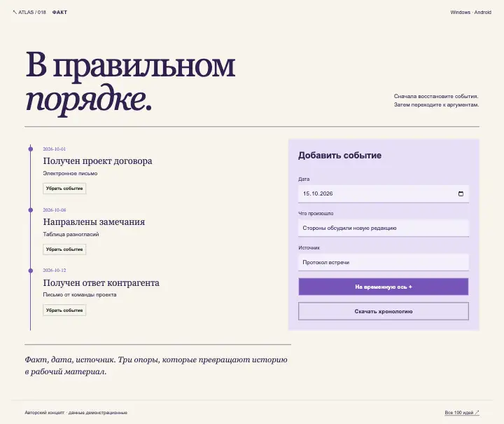504x424 pixels.
Task: Click timeline dot for 2026-10-08
Action: point(31,210)
